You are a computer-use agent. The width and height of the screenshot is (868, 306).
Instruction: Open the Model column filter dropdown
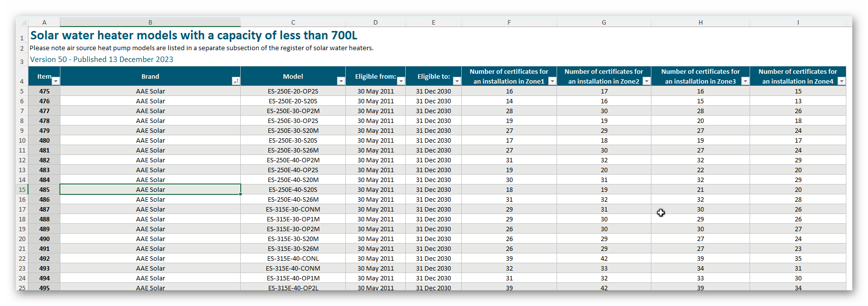(341, 81)
